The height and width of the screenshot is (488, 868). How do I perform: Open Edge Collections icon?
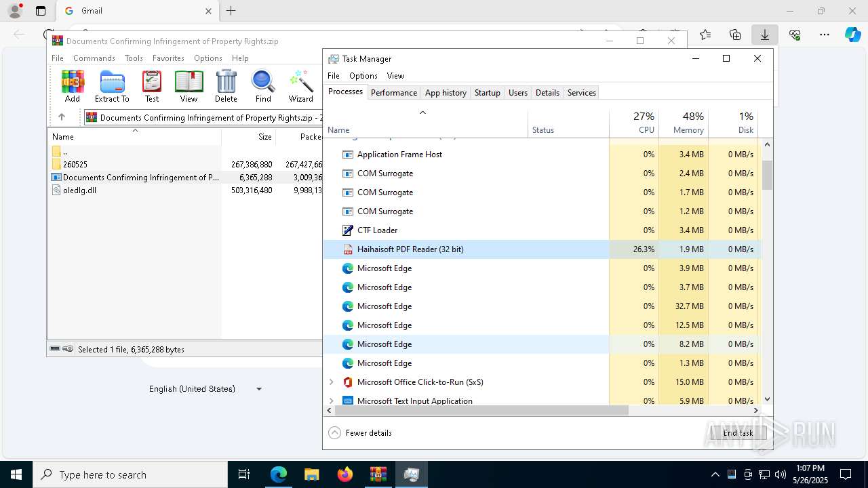pos(735,35)
